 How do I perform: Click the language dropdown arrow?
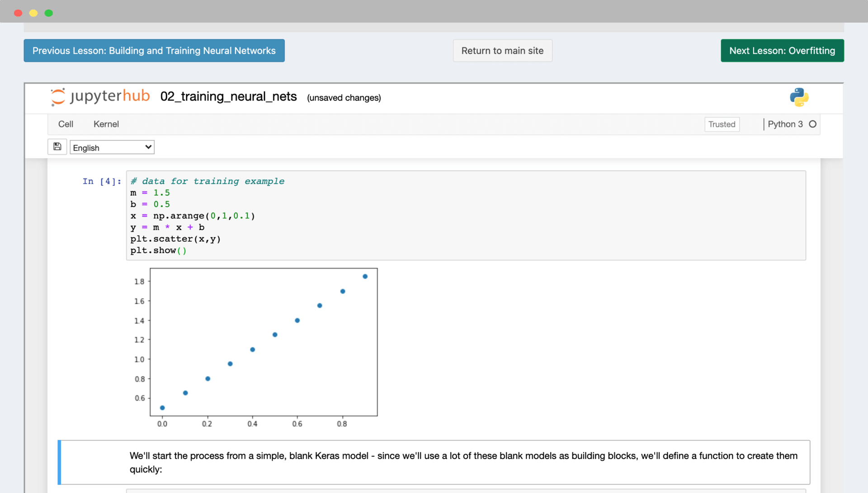pyautogui.click(x=148, y=147)
